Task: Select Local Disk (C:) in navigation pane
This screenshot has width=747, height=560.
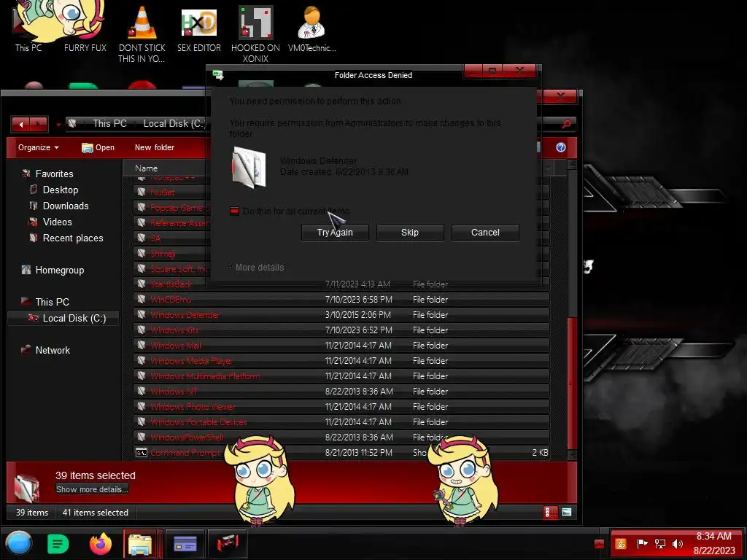Action: (x=63, y=318)
